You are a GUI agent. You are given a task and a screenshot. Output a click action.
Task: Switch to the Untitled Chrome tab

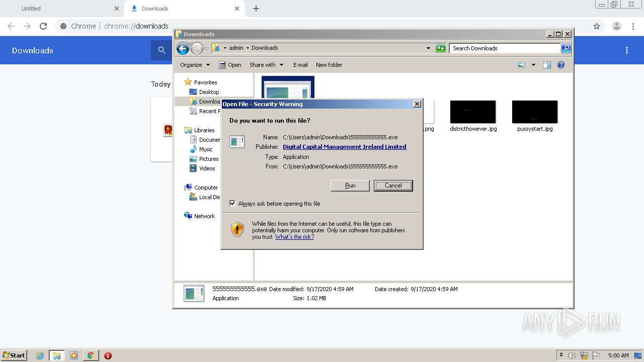pos(62,9)
